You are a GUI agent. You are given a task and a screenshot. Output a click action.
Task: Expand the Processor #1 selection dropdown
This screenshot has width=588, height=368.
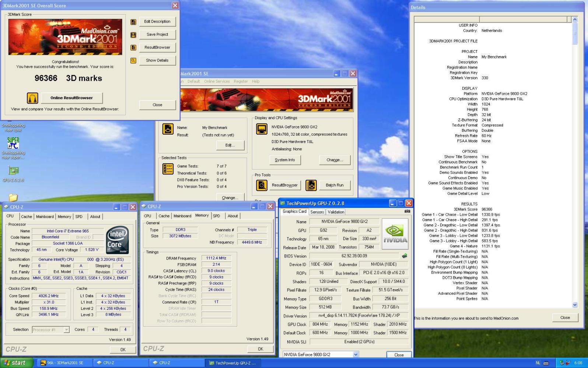67,330
